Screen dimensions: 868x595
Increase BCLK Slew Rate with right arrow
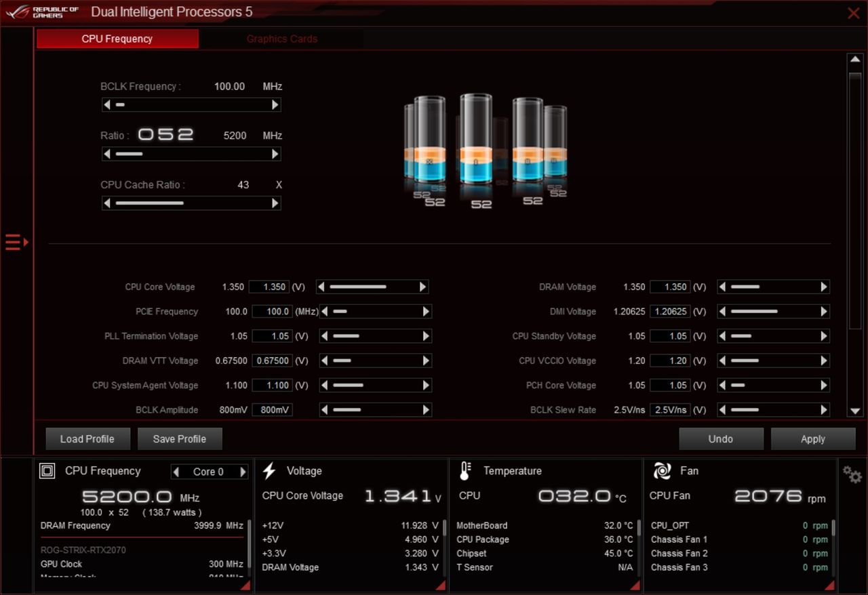824,410
